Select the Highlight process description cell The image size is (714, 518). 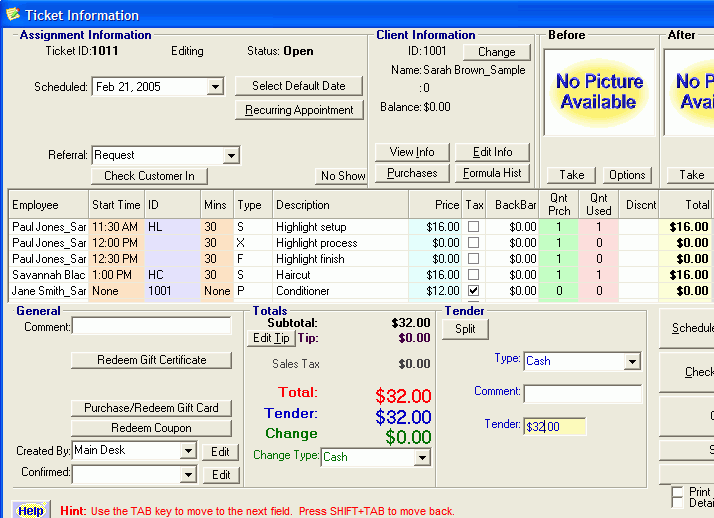[340, 243]
